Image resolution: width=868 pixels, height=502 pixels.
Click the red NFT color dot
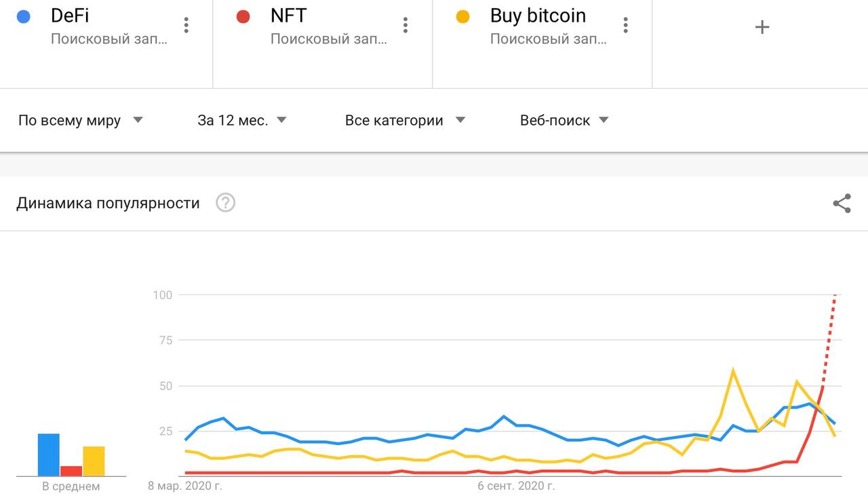tap(243, 16)
